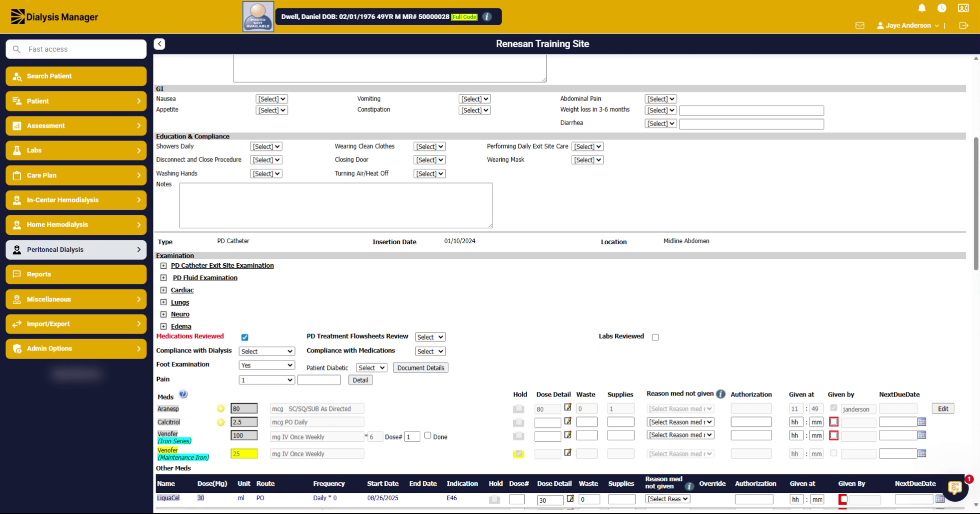Collapse the sidebar with the back arrow

[x=159, y=44]
